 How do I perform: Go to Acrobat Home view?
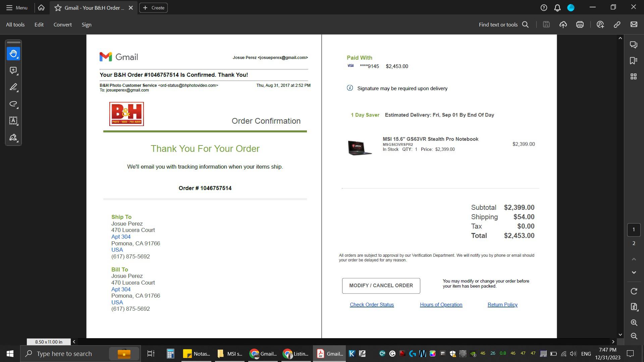[x=41, y=8]
